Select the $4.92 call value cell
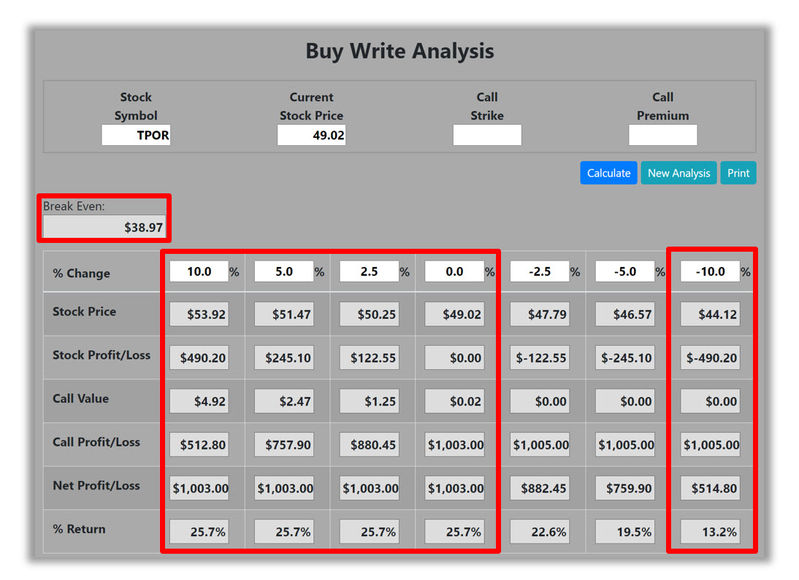 (199, 401)
